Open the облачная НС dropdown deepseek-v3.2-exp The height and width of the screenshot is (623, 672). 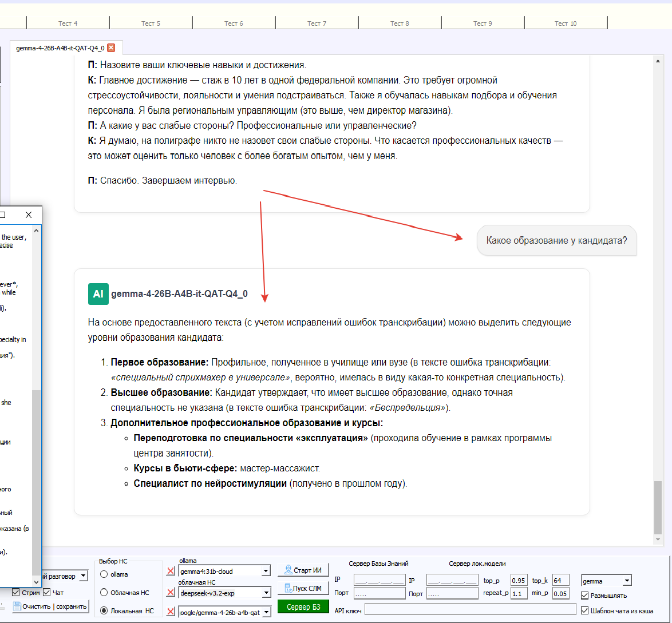266,593
